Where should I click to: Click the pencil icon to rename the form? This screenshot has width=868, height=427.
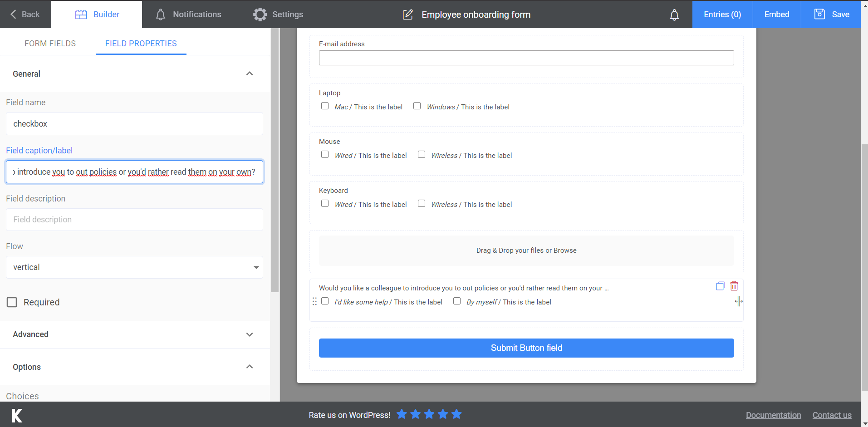408,14
